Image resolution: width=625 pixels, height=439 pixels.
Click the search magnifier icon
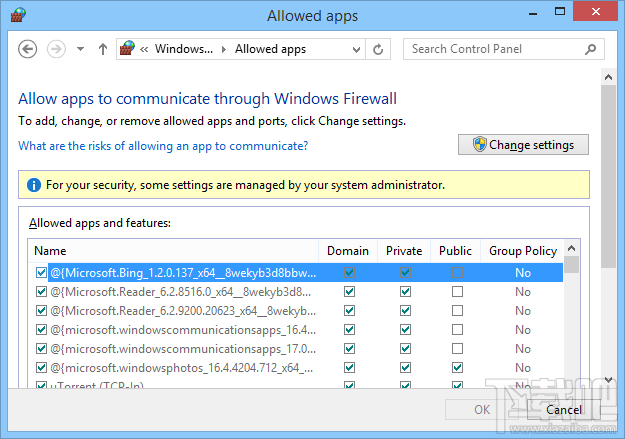tap(590, 49)
